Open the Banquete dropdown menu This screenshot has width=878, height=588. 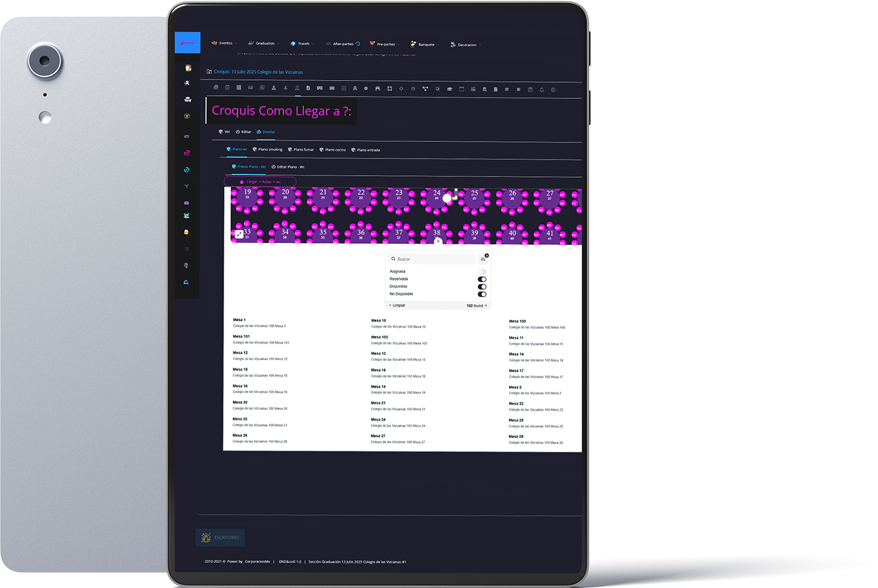point(424,44)
